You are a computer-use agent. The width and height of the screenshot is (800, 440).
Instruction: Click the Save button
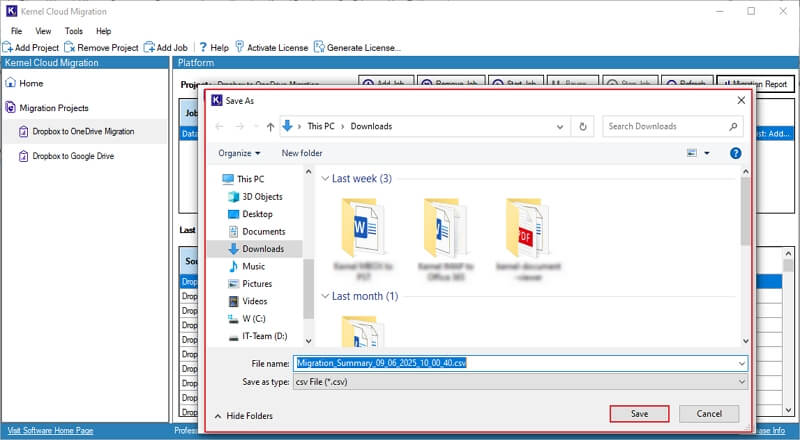click(x=639, y=413)
